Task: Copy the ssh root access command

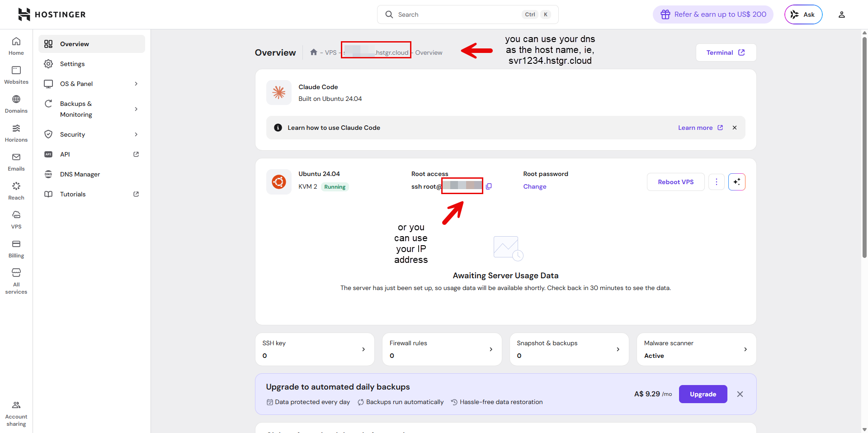Action: (x=489, y=186)
